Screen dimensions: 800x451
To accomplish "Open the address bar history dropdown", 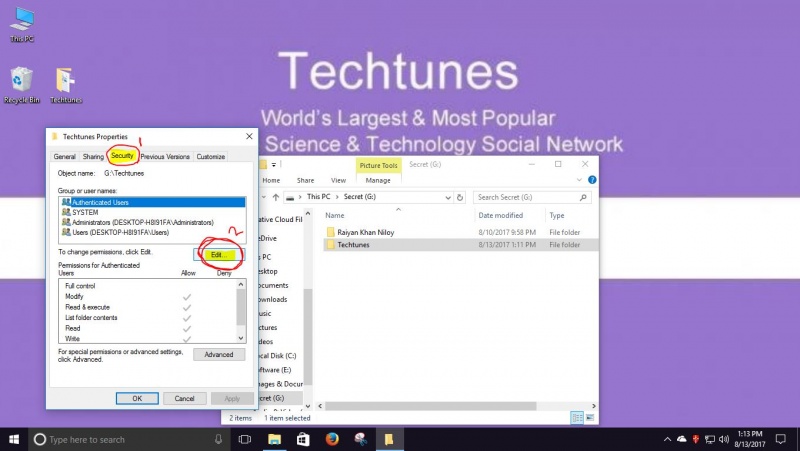I will (x=448, y=197).
